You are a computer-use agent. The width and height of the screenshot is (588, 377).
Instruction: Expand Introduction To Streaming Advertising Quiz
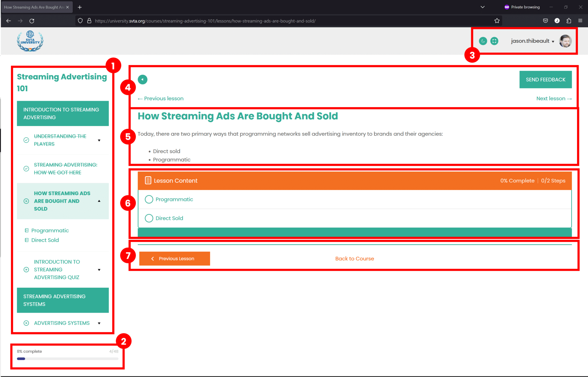(99, 269)
